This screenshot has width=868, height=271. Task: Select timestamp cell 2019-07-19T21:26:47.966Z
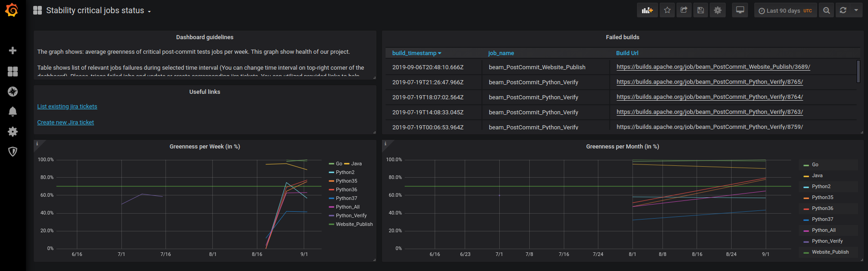point(428,82)
